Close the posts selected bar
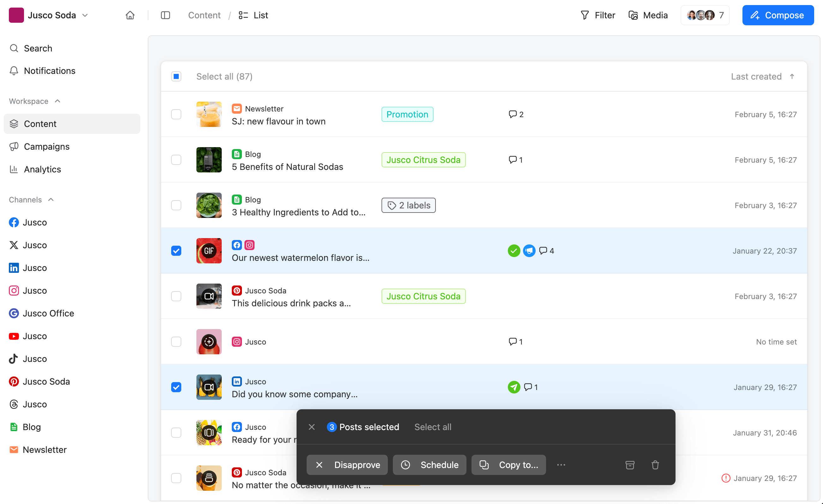 pyautogui.click(x=311, y=427)
